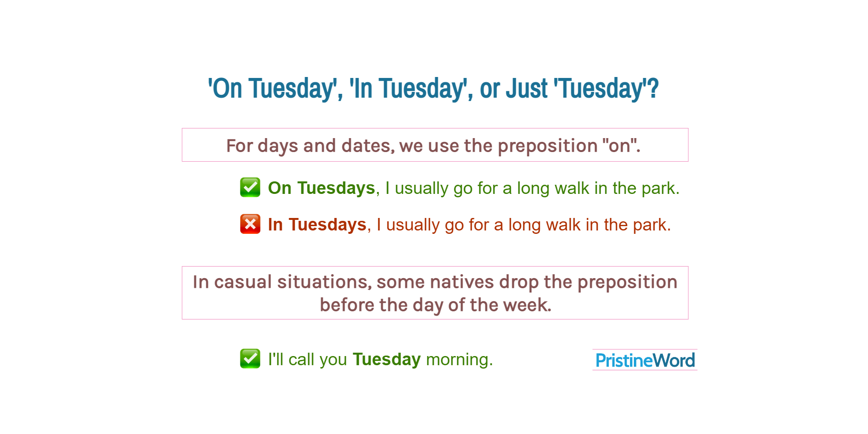
Task: Click the red cross icon beside "In Tuesdays"
Action: (x=250, y=224)
